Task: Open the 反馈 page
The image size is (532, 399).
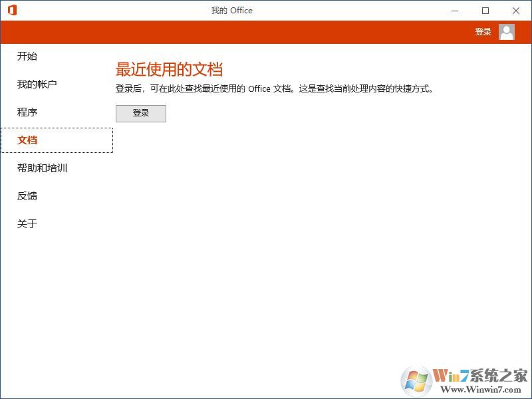Action: click(27, 196)
